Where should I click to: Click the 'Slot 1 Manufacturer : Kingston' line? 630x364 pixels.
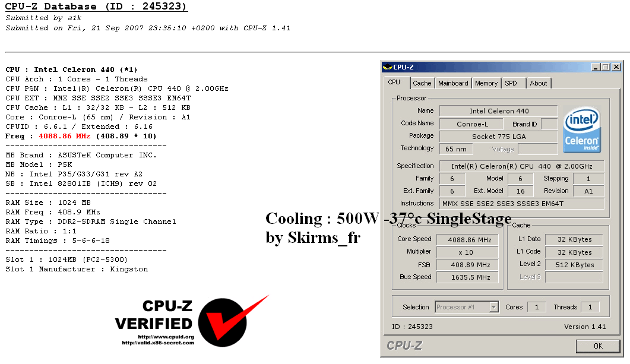[x=77, y=269]
